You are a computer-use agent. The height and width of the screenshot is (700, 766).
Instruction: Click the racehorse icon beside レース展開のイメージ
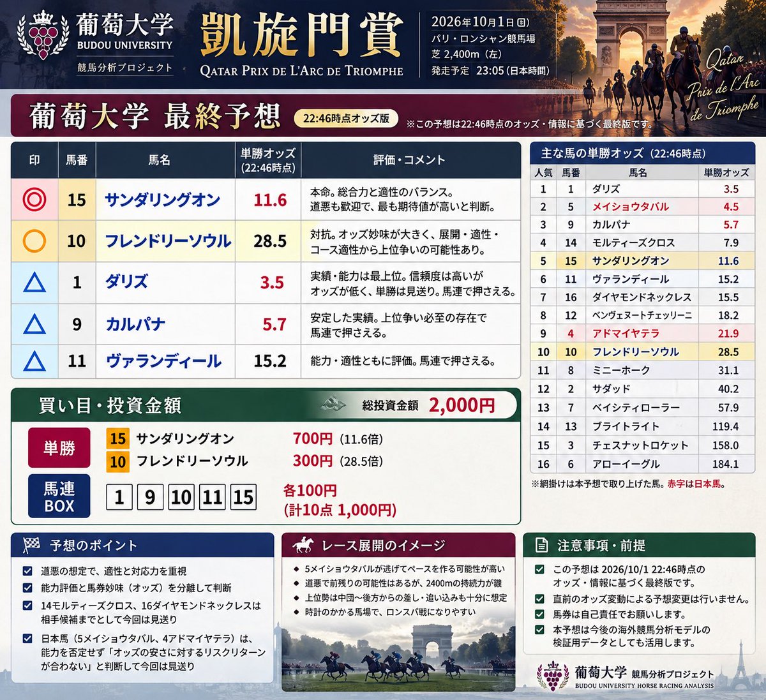click(x=303, y=545)
